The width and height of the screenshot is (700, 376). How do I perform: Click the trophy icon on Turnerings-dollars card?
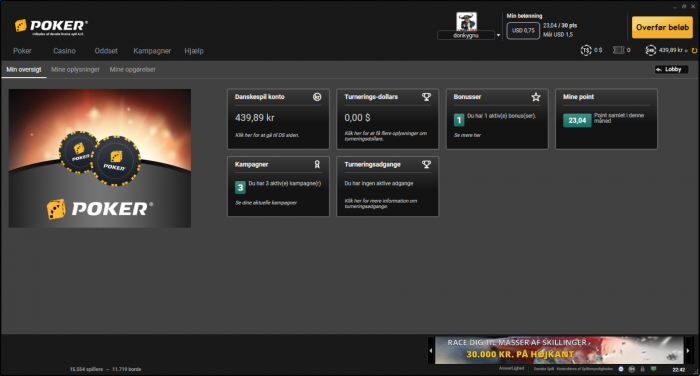point(426,97)
